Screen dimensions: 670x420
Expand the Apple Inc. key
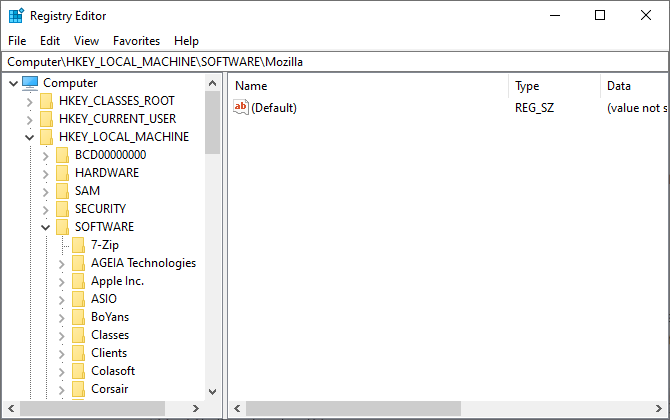tap(61, 281)
